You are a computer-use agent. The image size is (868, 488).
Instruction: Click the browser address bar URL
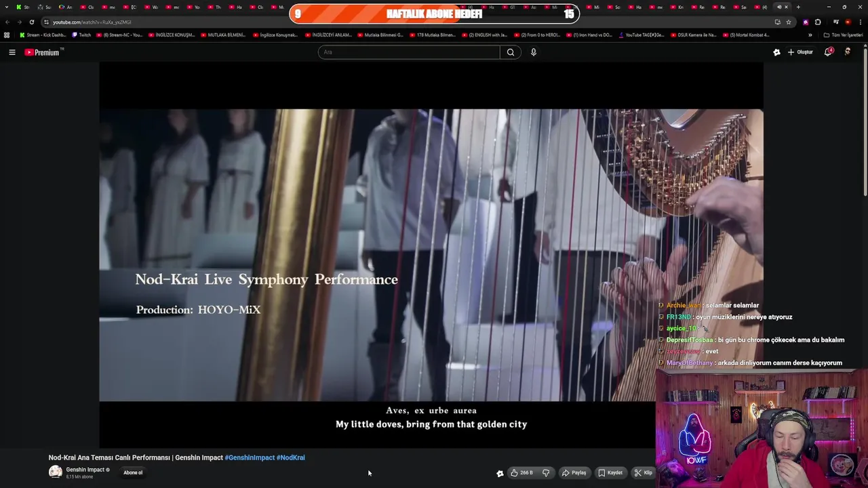coord(92,22)
